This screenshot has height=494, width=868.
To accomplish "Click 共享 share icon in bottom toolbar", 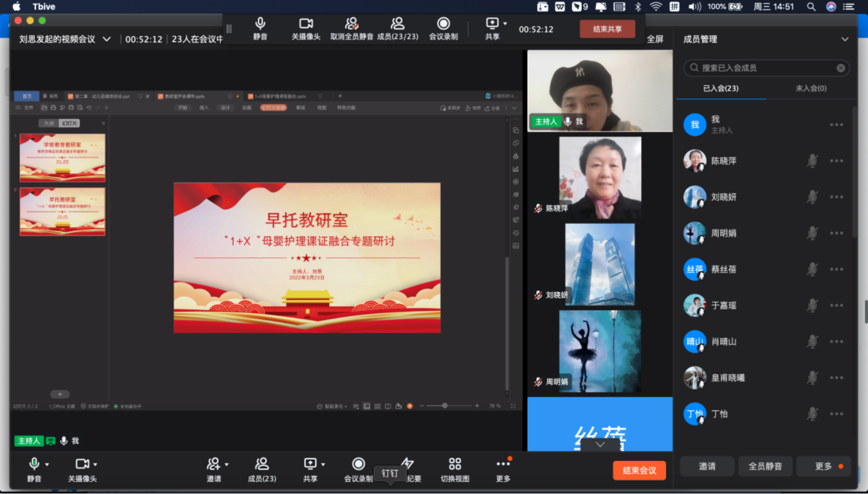I will tap(310, 469).
